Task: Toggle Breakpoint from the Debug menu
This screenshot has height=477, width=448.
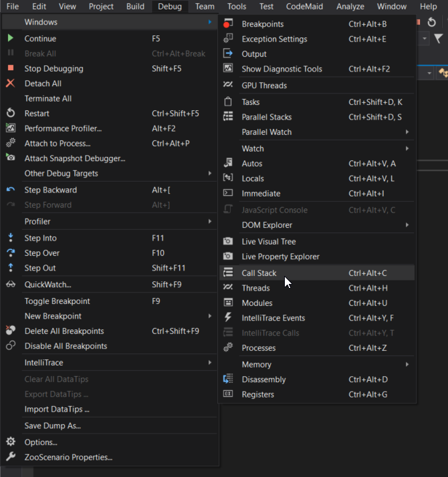Action: (57, 301)
